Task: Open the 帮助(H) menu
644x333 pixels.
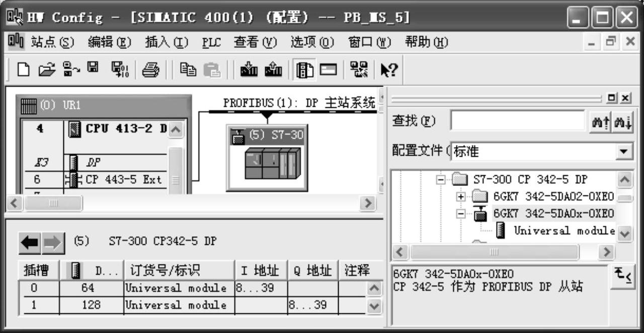Action: tap(427, 43)
